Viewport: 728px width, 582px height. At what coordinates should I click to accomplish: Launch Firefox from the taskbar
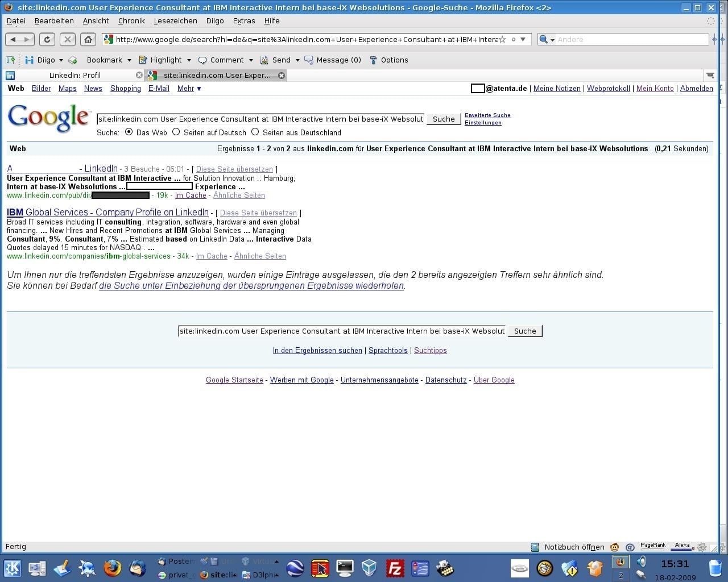click(112, 568)
